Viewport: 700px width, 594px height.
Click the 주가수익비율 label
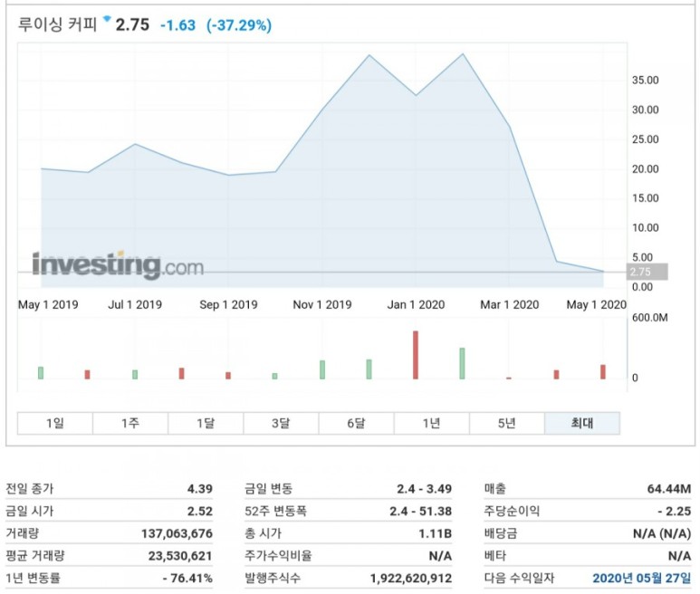(278, 556)
